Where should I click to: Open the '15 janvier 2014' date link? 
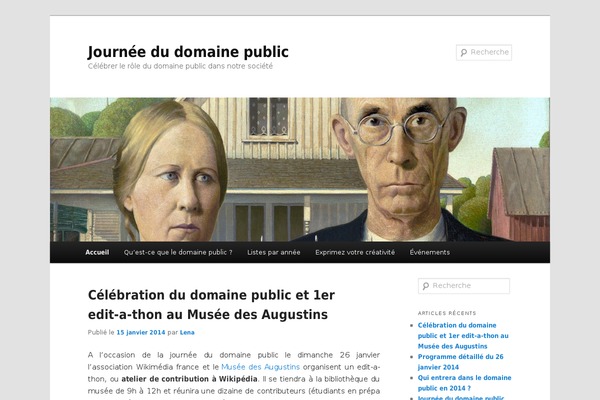(x=141, y=332)
